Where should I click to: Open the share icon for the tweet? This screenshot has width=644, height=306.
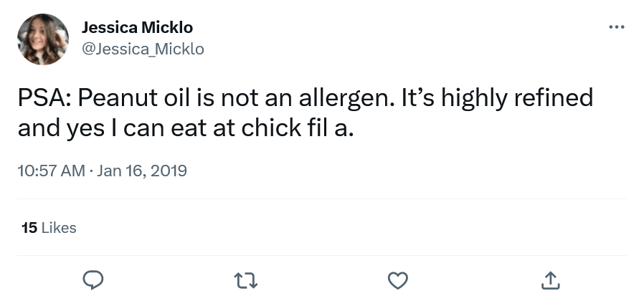(550, 280)
